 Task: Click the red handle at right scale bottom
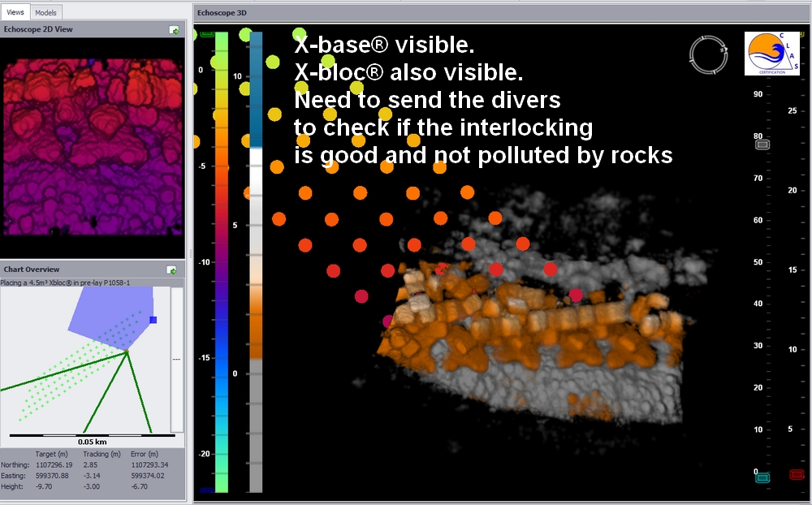(797, 475)
